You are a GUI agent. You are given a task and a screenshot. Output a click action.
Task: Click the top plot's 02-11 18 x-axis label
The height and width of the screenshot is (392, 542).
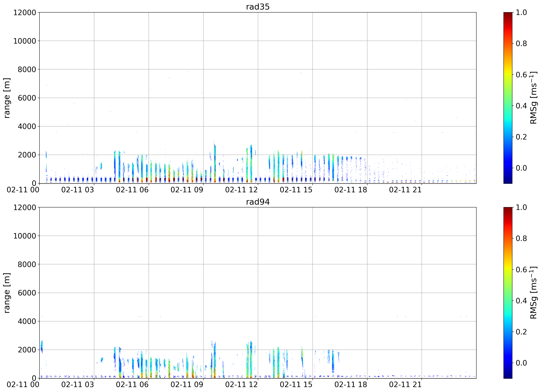pos(351,190)
